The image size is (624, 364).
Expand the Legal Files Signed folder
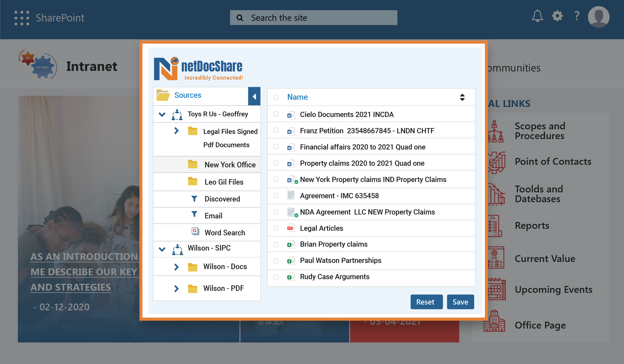coord(176,131)
